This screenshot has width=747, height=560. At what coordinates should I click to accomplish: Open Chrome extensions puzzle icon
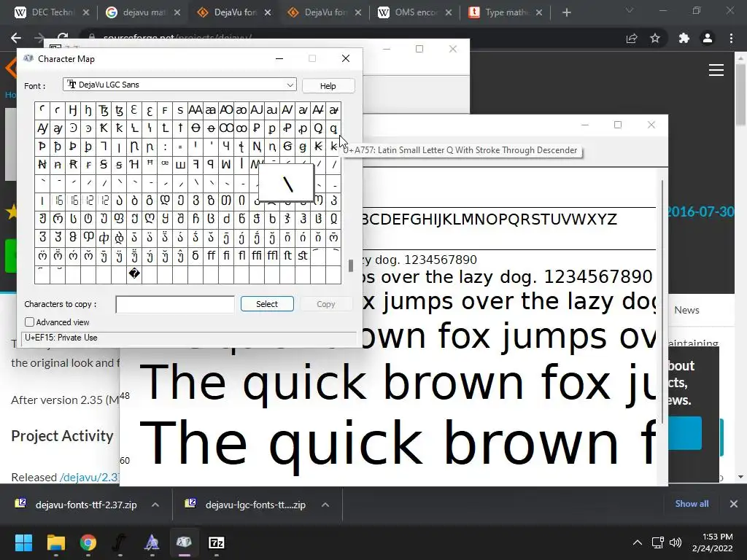point(684,38)
